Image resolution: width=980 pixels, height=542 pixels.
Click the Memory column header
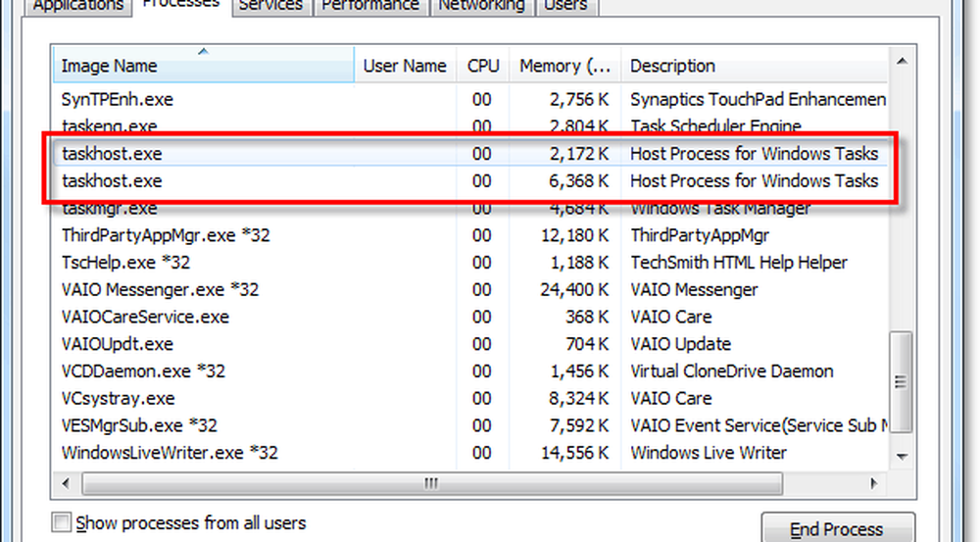tap(563, 67)
